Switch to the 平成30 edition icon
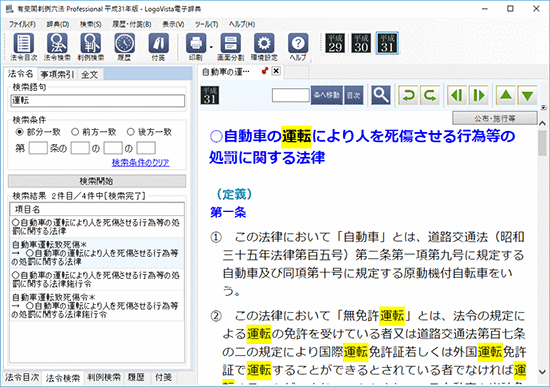 (361, 43)
